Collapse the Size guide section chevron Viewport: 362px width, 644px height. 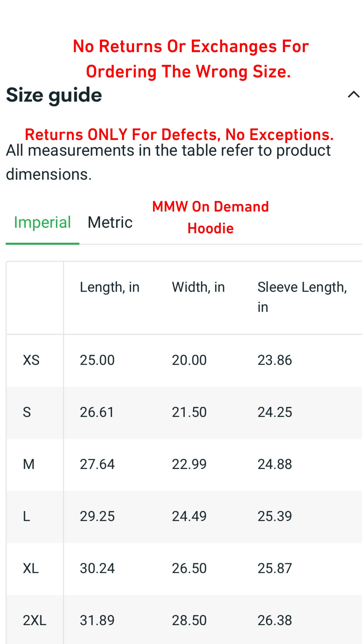tap(354, 95)
